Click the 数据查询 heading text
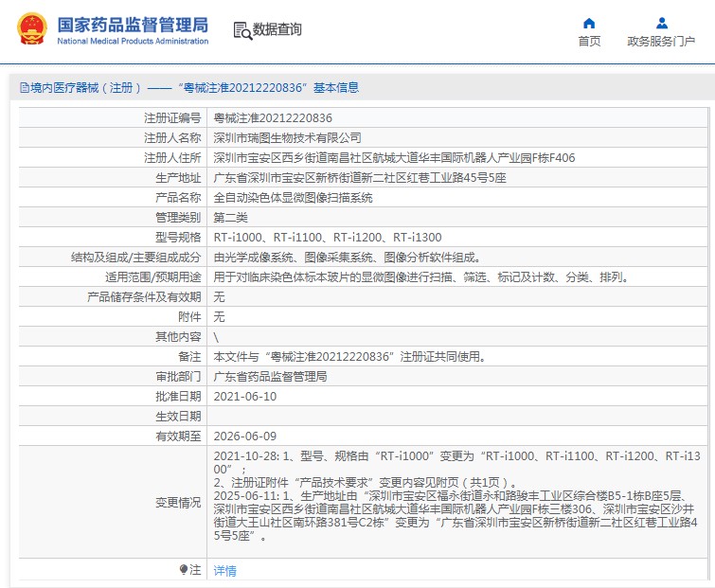715x588 pixels. tap(277, 29)
